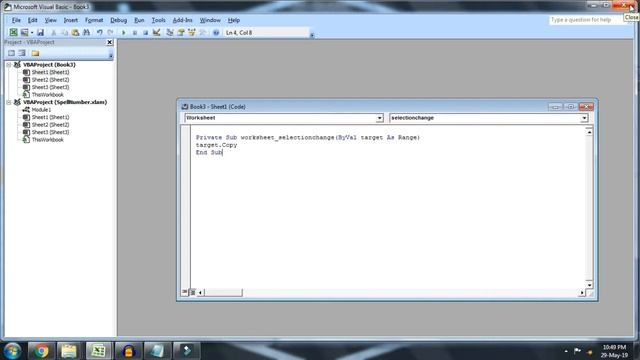The height and width of the screenshot is (360, 640).
Task: Click the Procedure View button in code window
Action: pos(185,292)
